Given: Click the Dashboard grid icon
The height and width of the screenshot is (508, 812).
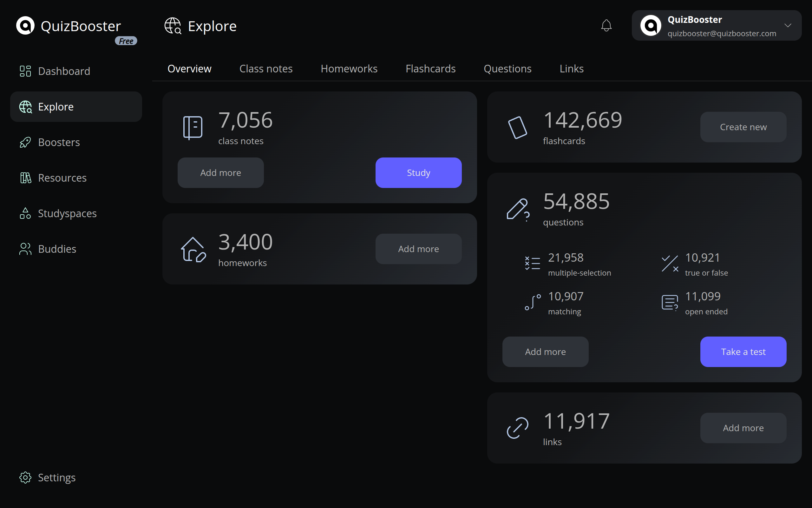Looking at the screenshot, I should [x=25, y=71].
